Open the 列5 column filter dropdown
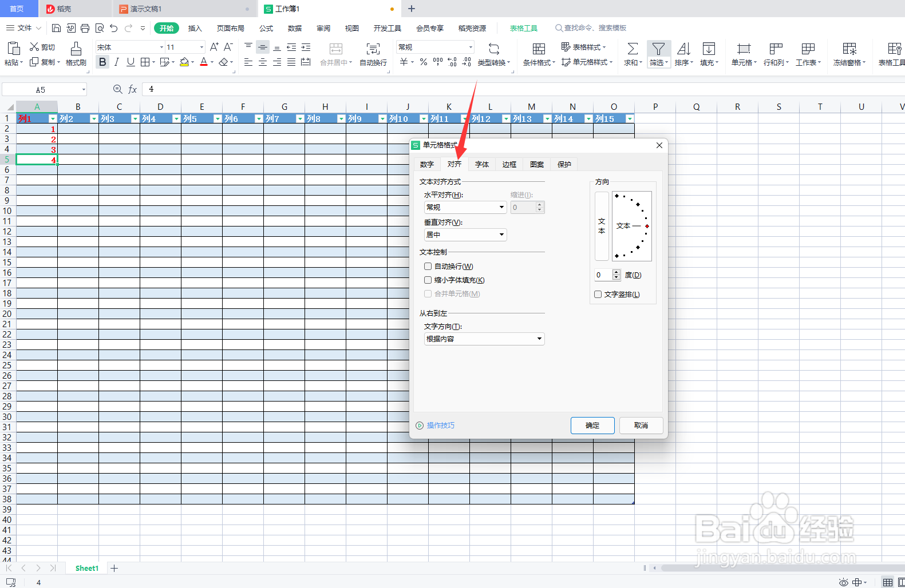 [x=218, y=118]
